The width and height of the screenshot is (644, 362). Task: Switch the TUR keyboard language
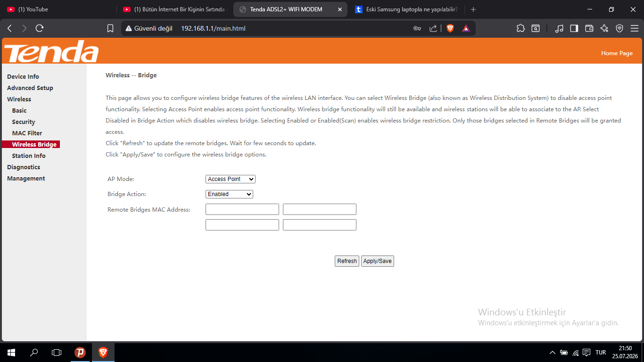tap(601, 353)
